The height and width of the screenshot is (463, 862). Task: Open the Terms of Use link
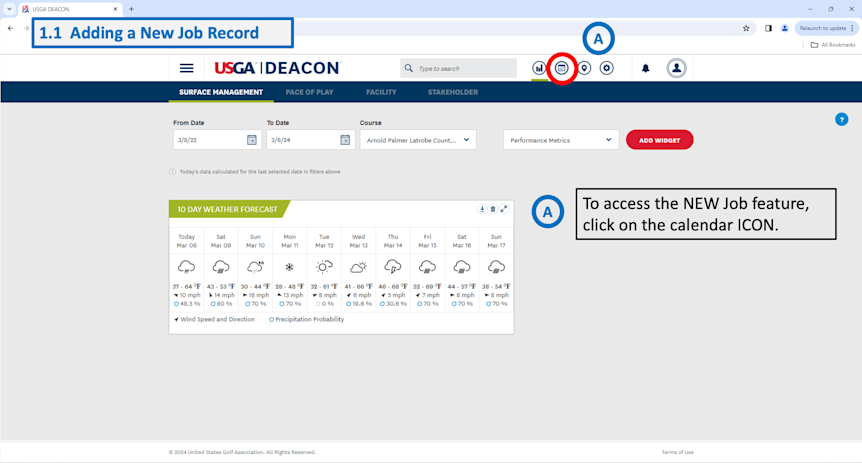click(x=677, y=452)
